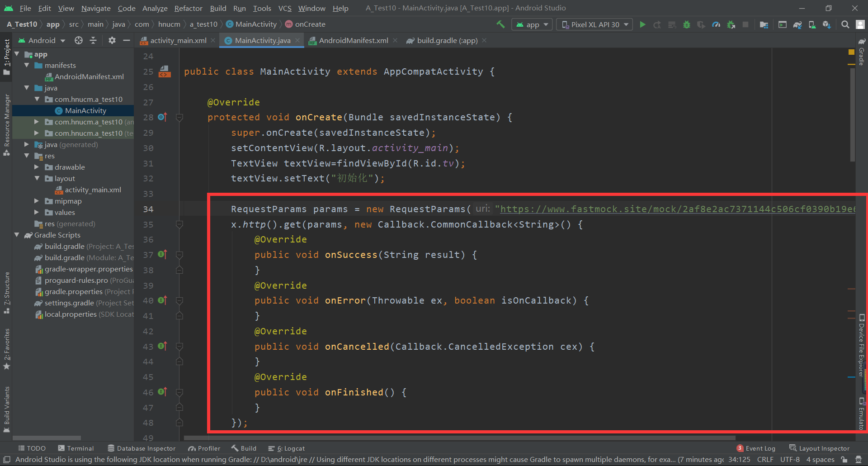Screen dimensions: 868x466
Task: Switch to build.gradle (:app) tab
Action: click(447, 40)
